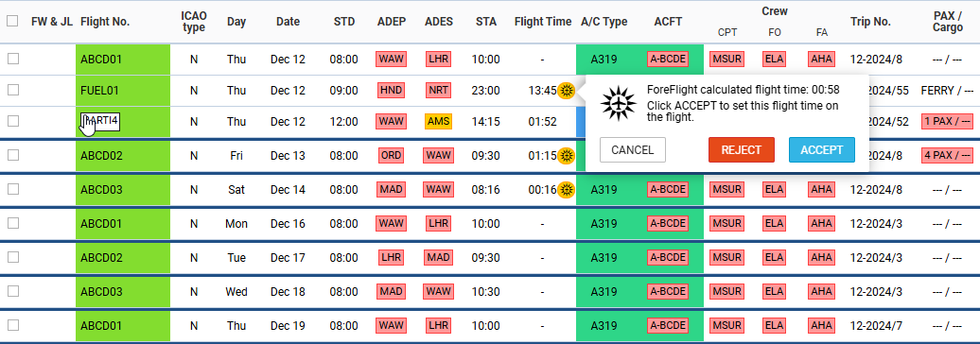Click the STA value 08:16

pos(486,189)
